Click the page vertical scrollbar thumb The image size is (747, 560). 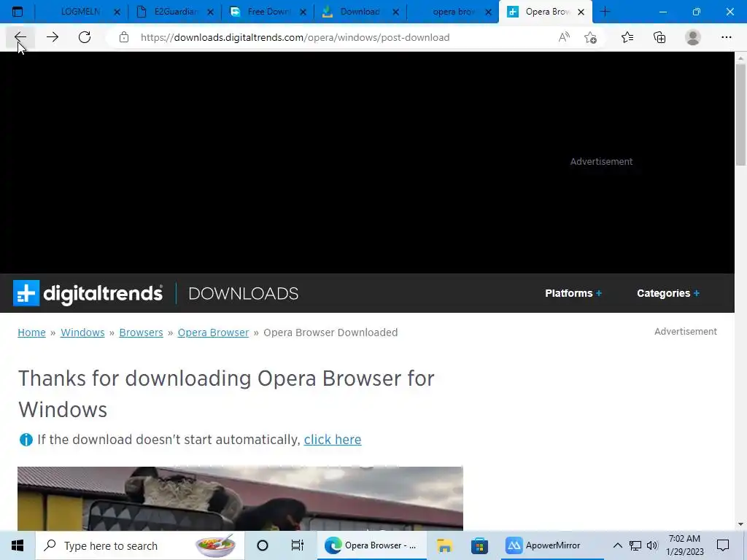pyautogui.click(x=740, y=114)
